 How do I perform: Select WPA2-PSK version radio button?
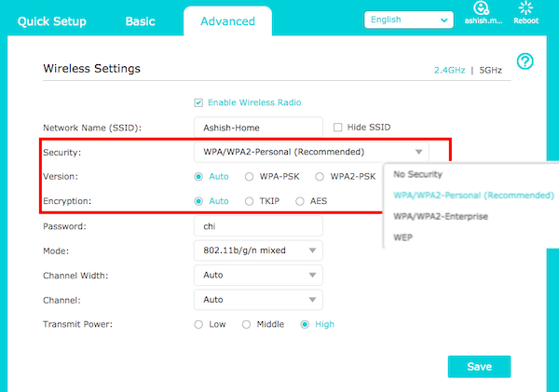(320, 177)
